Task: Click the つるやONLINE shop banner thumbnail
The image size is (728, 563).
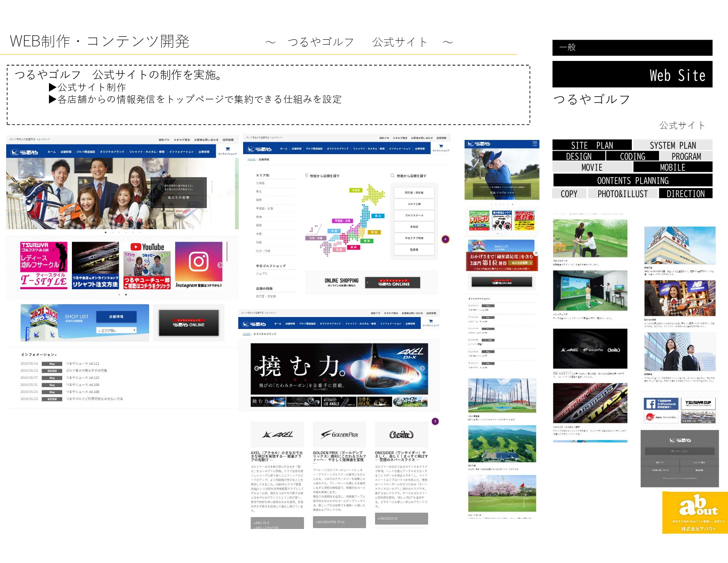Action: 190,323
